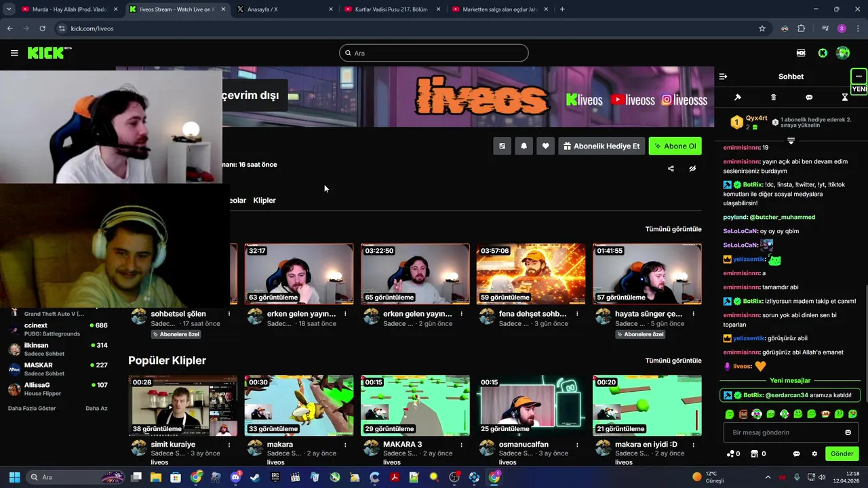Screen dimensions: 868x488
Task: Open MASKAR channel in sidebar
Action: (x=58, y=369)
